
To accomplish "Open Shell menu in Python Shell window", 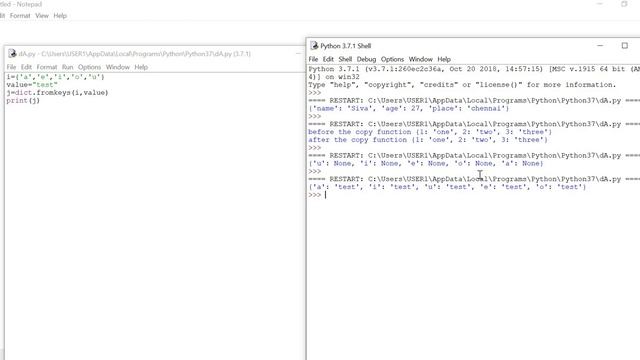I will [345, 59].
